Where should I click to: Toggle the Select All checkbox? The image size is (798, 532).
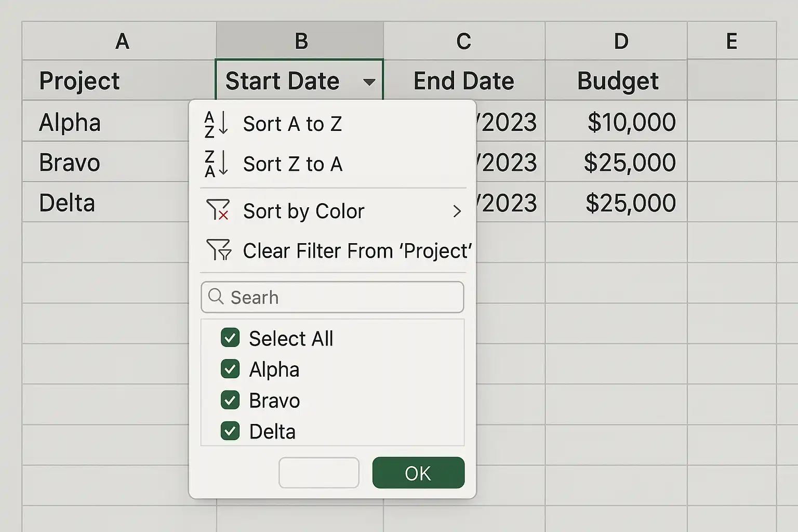click(230, 338)
